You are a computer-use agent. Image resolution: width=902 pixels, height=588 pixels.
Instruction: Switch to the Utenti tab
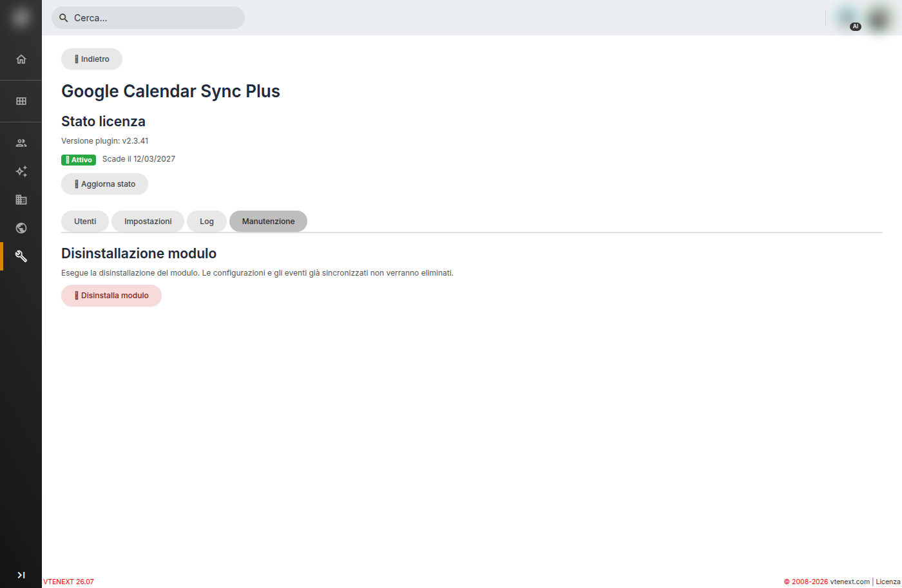point(85,222)
